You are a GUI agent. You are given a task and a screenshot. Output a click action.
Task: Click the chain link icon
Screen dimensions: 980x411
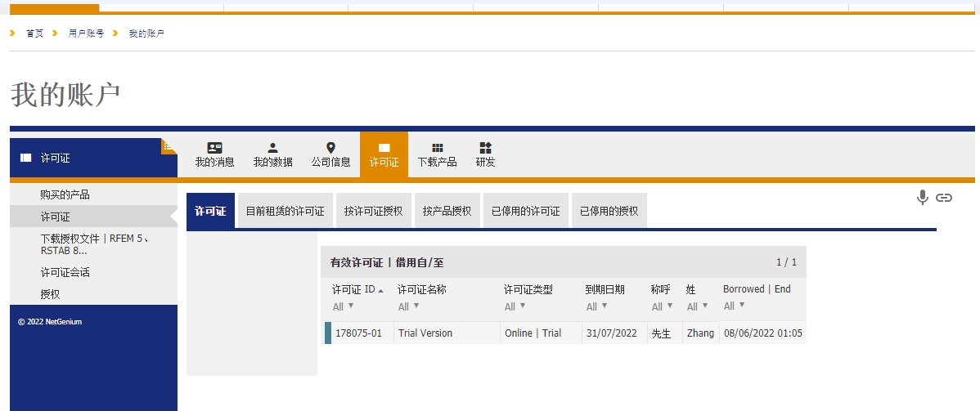944,198
